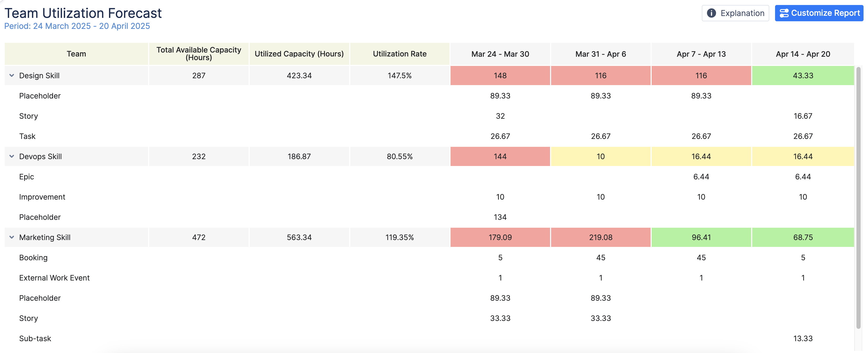
Task: Click the Explanation button
Action: pyautogui.click(x=735, y=13)
